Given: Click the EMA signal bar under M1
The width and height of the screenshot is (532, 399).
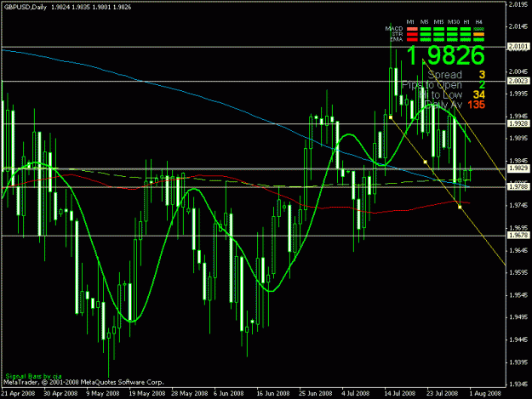Looking at the screenshot, I should (x=412, y=39).
